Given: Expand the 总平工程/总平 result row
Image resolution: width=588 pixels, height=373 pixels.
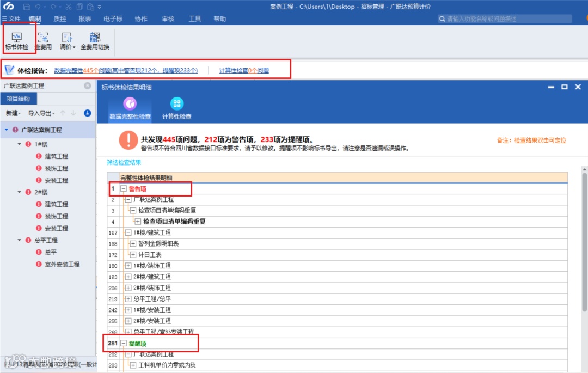Looking at the screenshot, I should point(128,299).
